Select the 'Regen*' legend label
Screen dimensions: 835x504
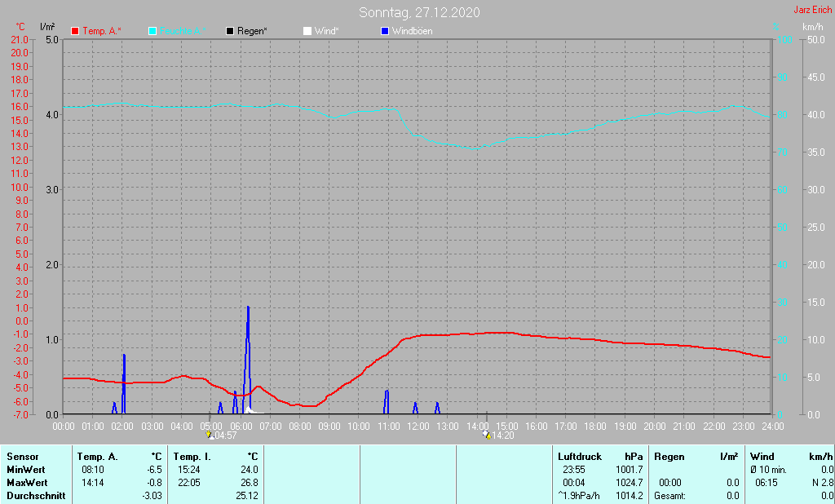click(x=252, y=32)
